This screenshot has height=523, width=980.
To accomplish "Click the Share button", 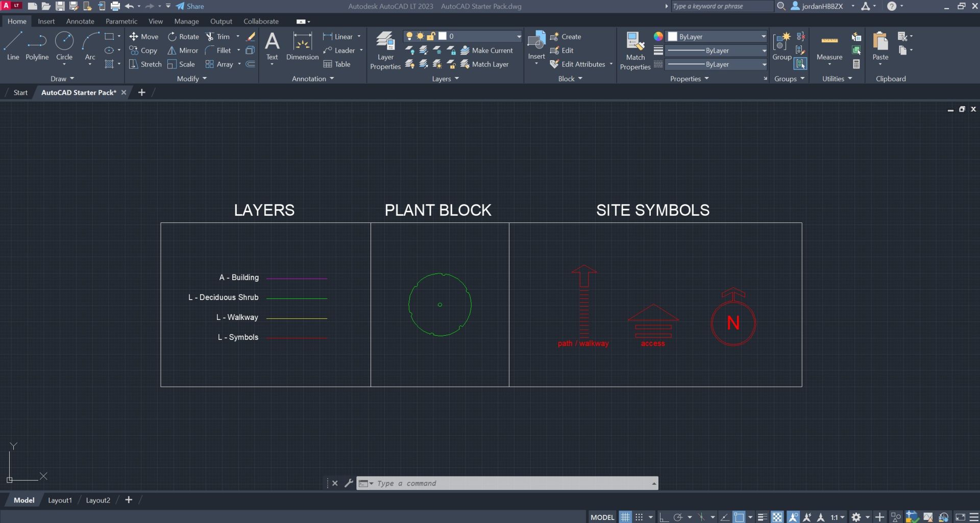I will click(x=190, y=6).
